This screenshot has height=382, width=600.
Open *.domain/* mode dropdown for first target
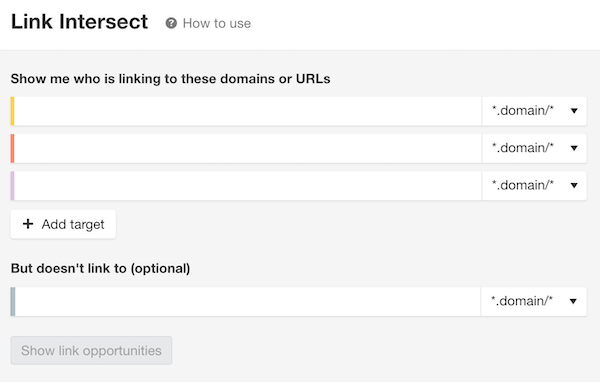tap(534, 111)
